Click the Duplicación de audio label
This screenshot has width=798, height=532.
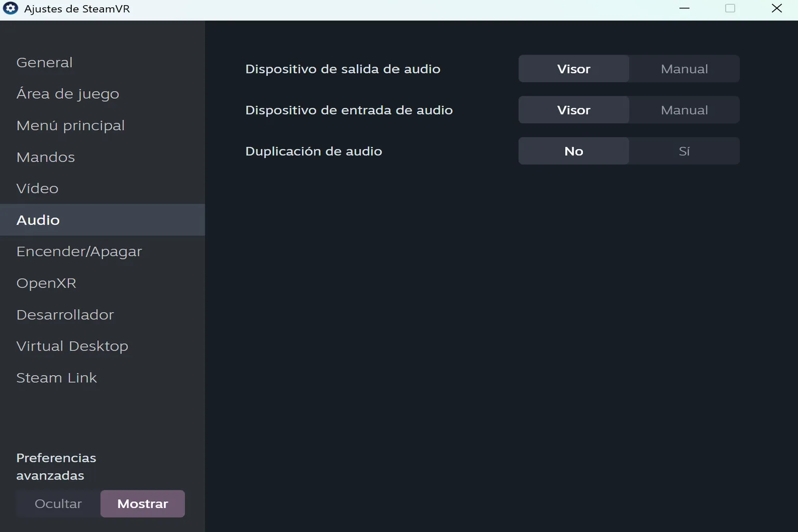tap(314, 151)
